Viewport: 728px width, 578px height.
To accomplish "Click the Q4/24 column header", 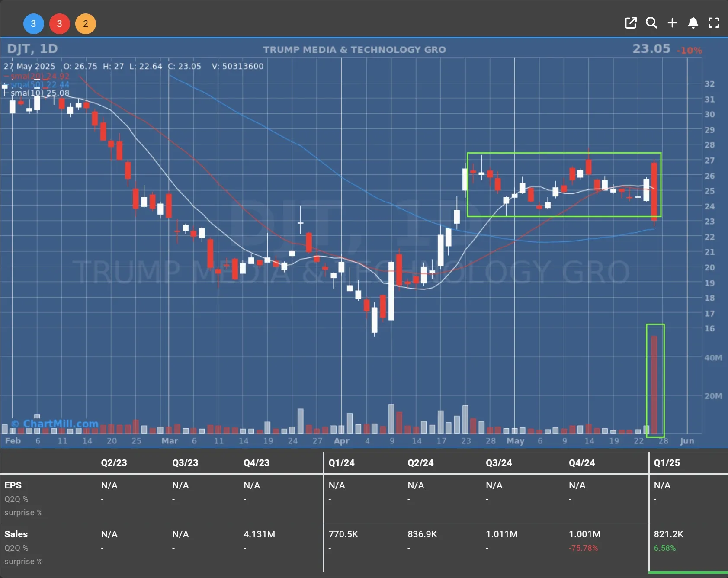I will coord(582,463).
